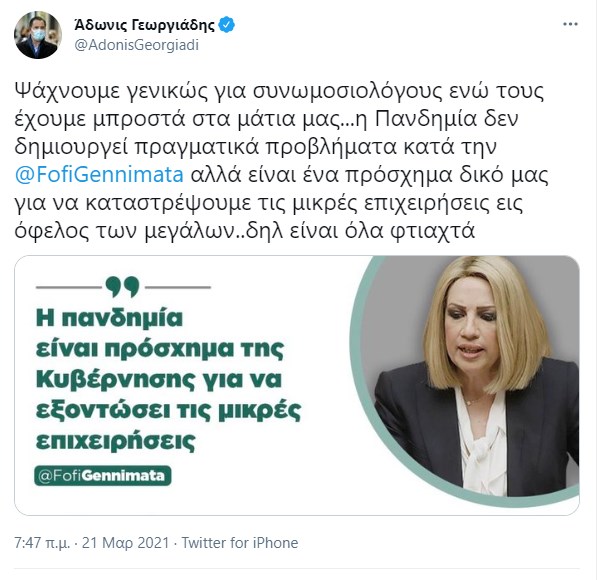This screenshot has width=599, height=580.
Task: Click the date 21 Μαρ 2021
Action: (125, 543)
